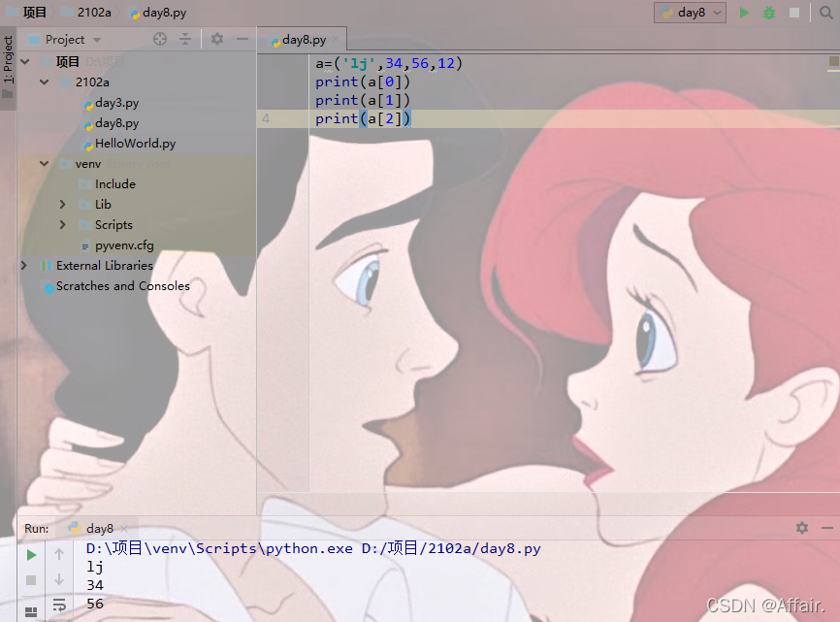The height and width of the screenshot is (622, 840).
Task: Click gutter line number 4
Action: click(266, 118)
